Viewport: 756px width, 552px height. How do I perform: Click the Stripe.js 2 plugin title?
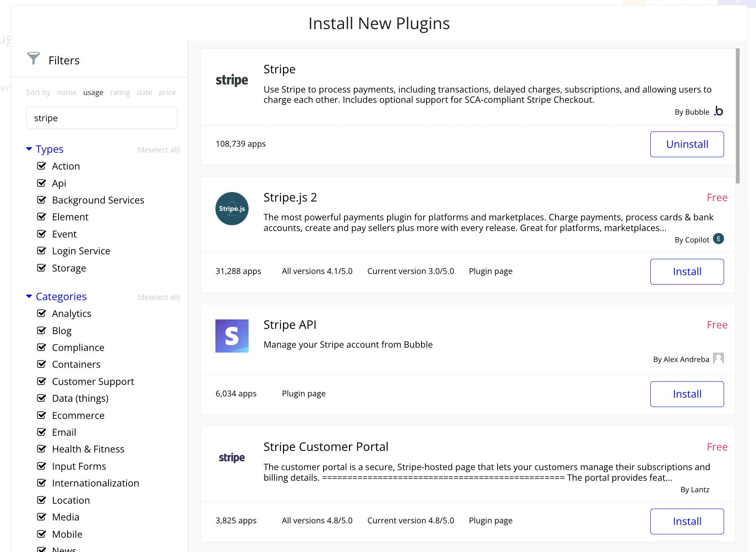[x=290, y=197]
